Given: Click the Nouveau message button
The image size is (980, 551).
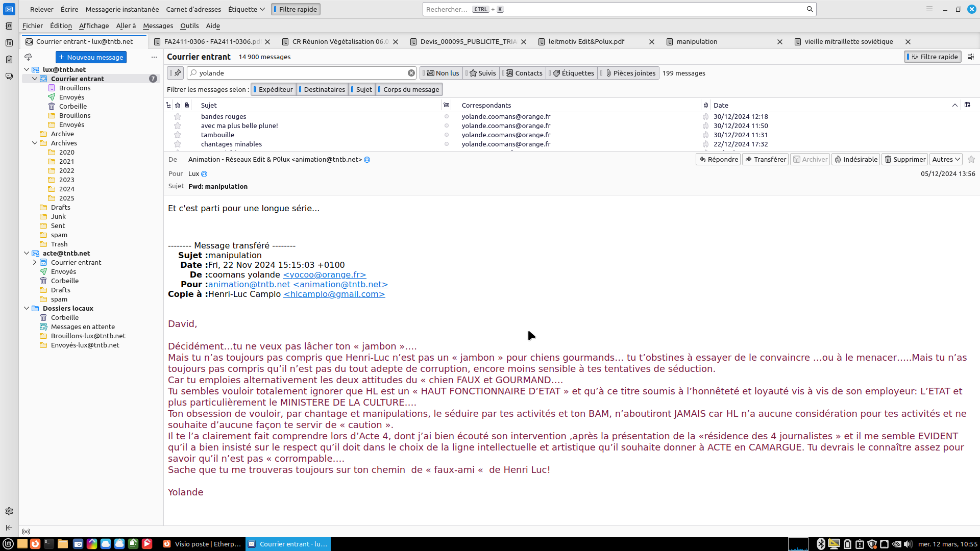Looking at the screenshot, I should coord(91,57).
